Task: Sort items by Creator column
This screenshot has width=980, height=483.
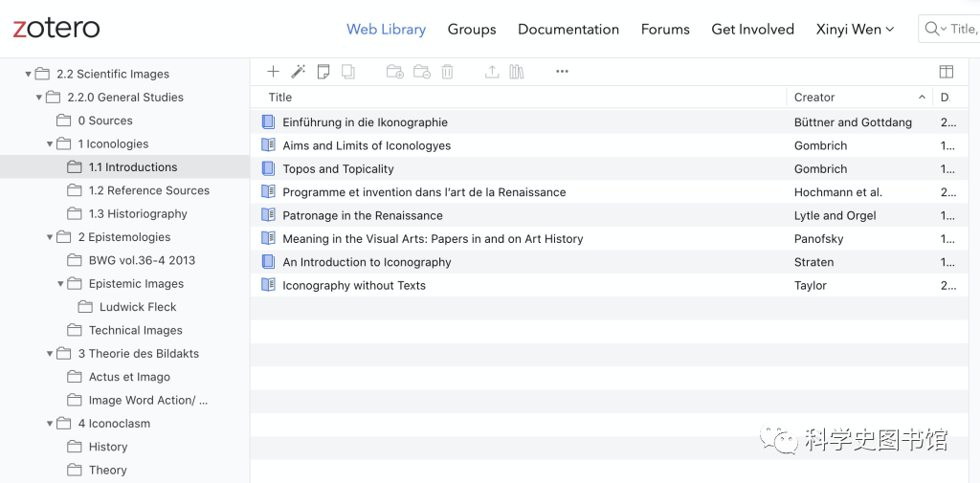Action: (814, 98)
